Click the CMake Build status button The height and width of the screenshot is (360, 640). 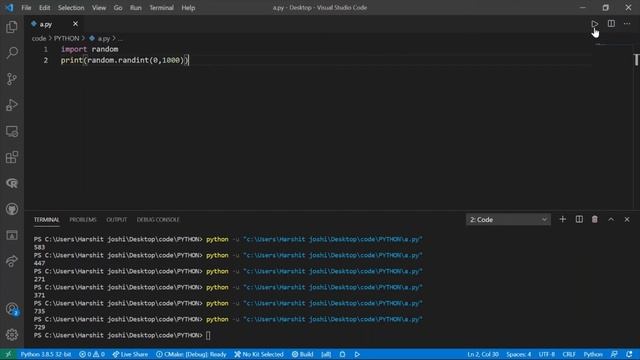[302, 354]
